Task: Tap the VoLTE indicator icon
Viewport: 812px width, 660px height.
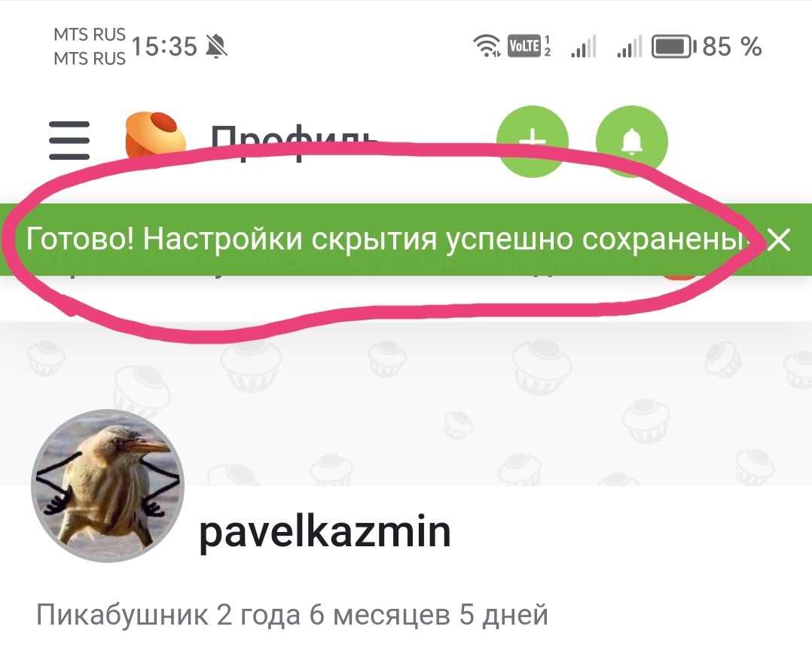Action: coord(530,46)
